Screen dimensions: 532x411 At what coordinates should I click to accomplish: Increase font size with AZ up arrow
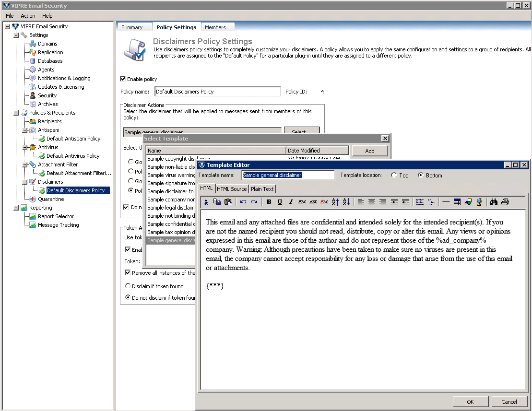(335, 202)
